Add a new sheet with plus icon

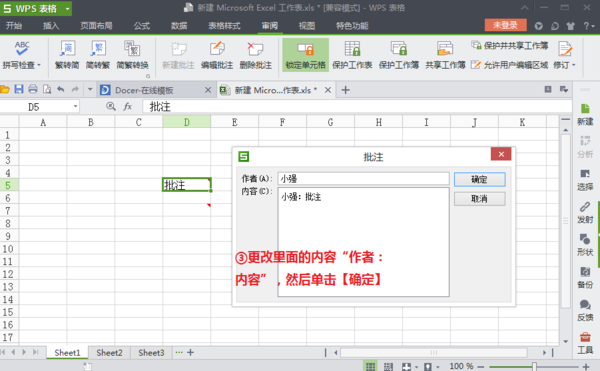190,352
